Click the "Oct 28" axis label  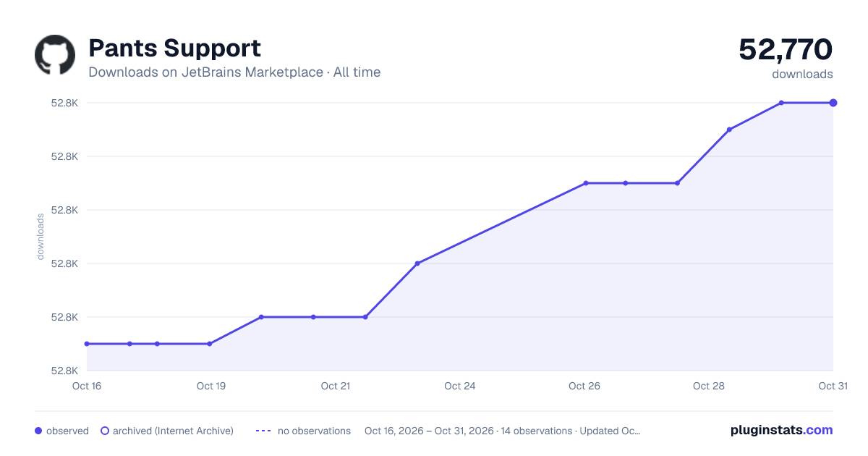[x=708, y=386]
